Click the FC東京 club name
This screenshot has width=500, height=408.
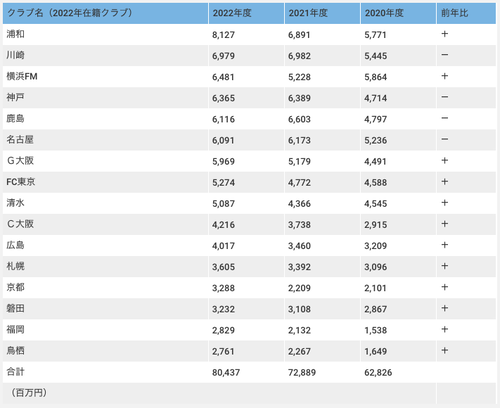[21, 182]
